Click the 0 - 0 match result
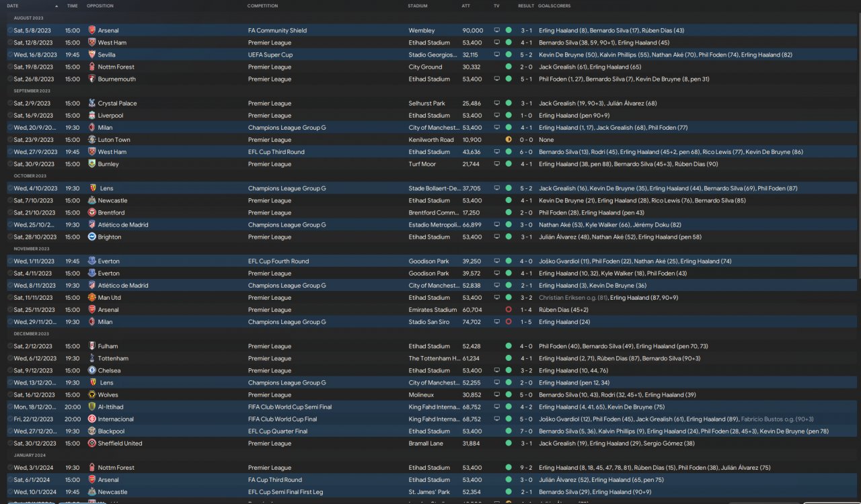 (525, 140)
